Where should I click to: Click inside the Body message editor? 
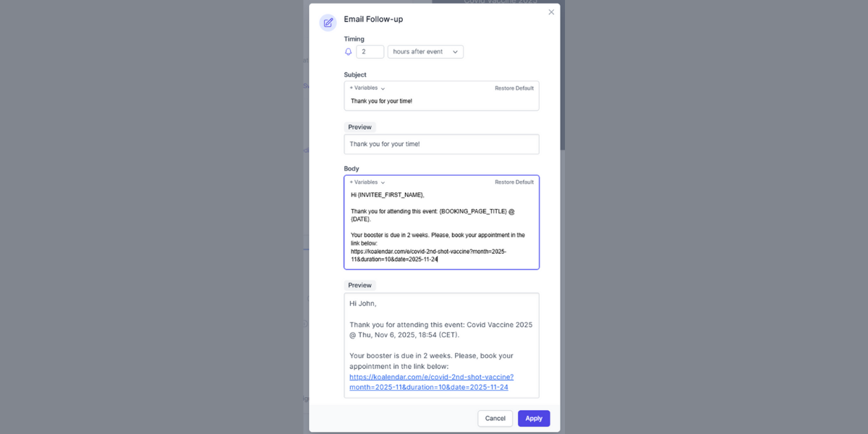pyautogui.click(x=441, y=224)
